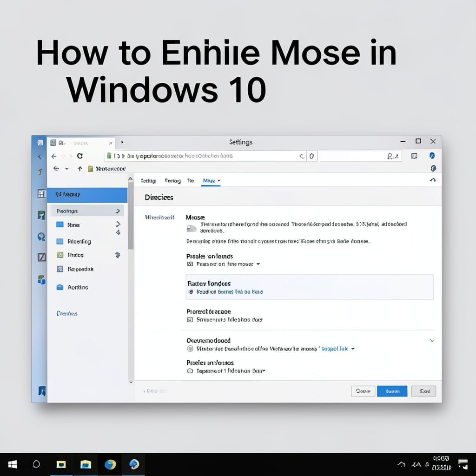Open the notification center on the taskbar

coord(463,464)
